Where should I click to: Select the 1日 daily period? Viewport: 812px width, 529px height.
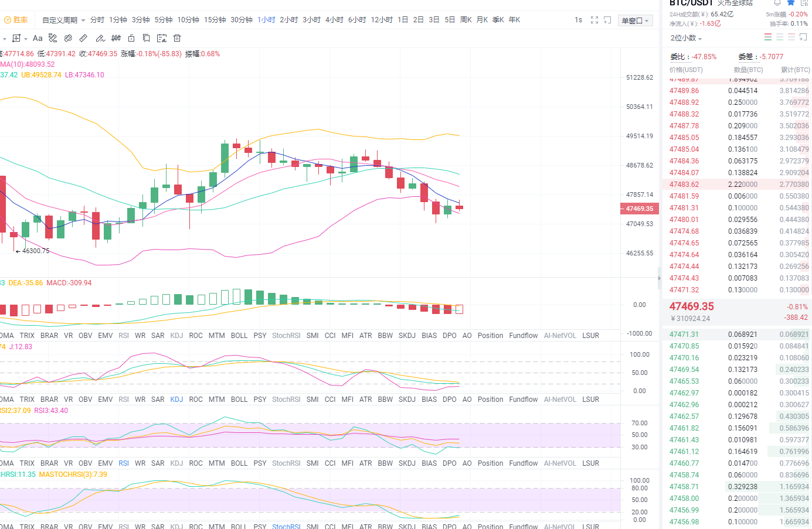(x=403, y=20)
